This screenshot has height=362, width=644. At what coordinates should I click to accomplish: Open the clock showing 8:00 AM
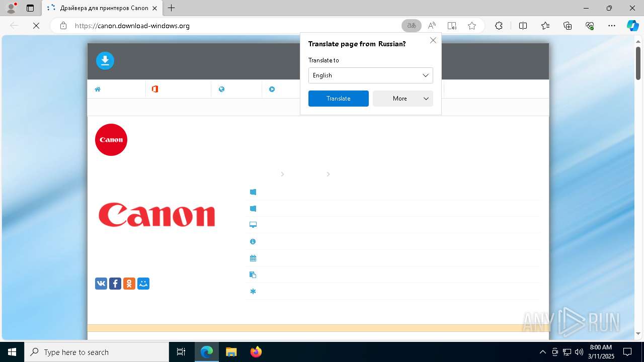(601, 352)
